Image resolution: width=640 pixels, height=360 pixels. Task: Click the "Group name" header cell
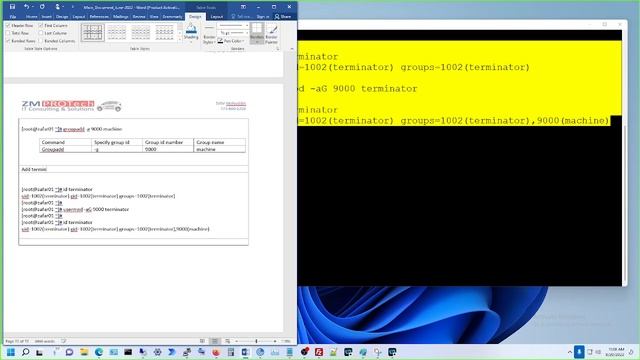click(x=220, y=142)
